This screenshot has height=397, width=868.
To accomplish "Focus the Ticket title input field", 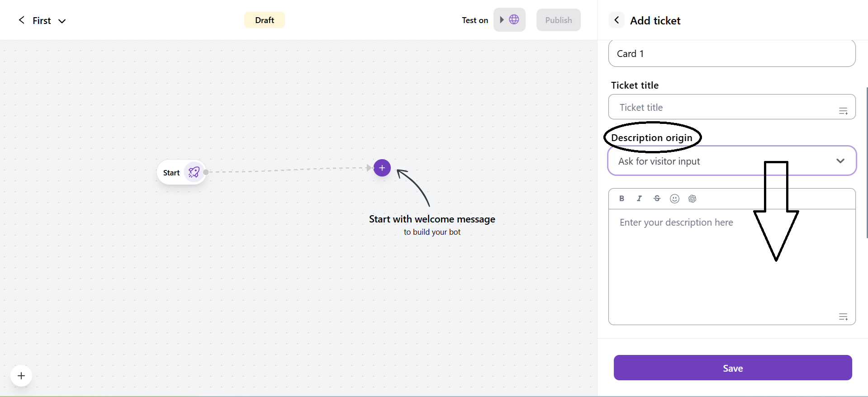I will (724, 107).
